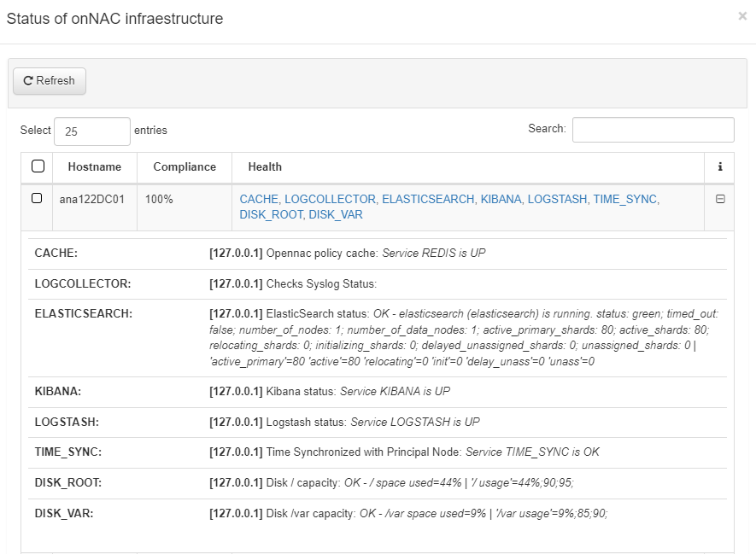This screenshot has width=756, height=554.
Task: Open the entries count selector showing 25
Action: click(x=92, y=131)
